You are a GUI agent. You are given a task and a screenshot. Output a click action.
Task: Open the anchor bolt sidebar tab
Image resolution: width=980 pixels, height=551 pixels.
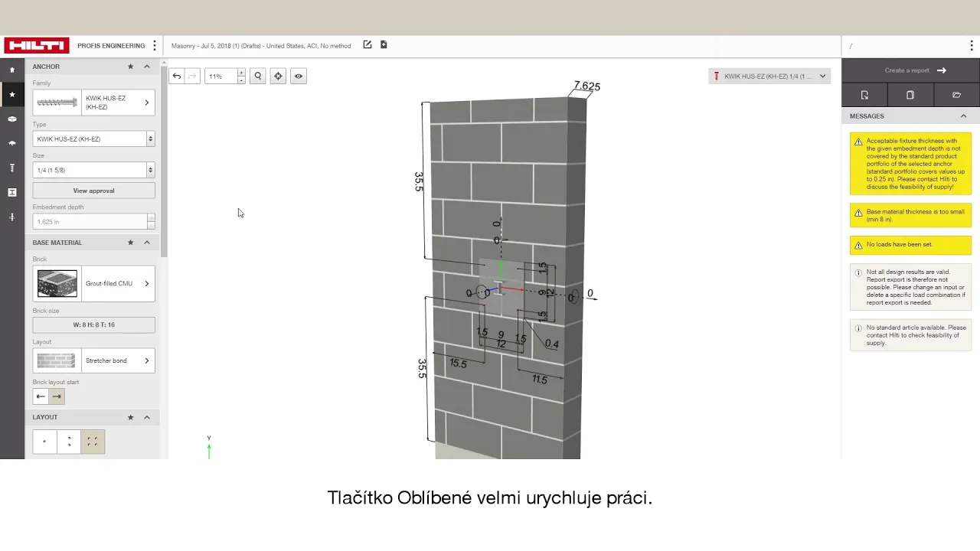(12, 168)
